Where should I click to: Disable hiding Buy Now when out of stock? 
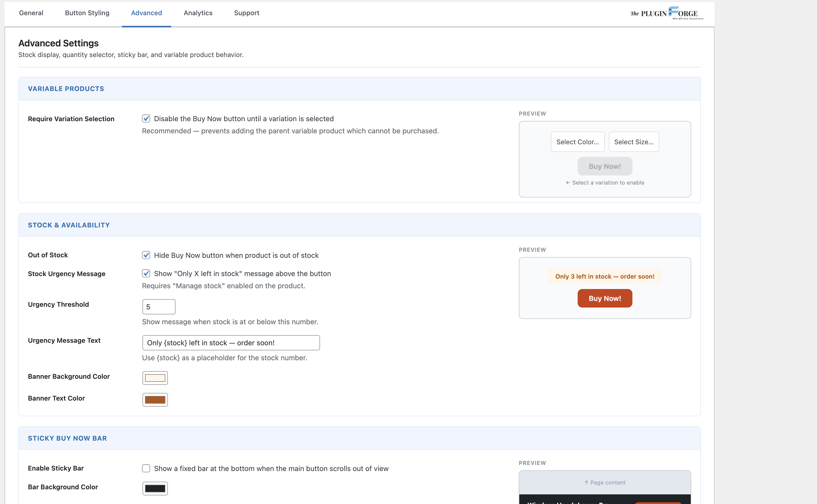pyautogui.click(x=146, y=255)
